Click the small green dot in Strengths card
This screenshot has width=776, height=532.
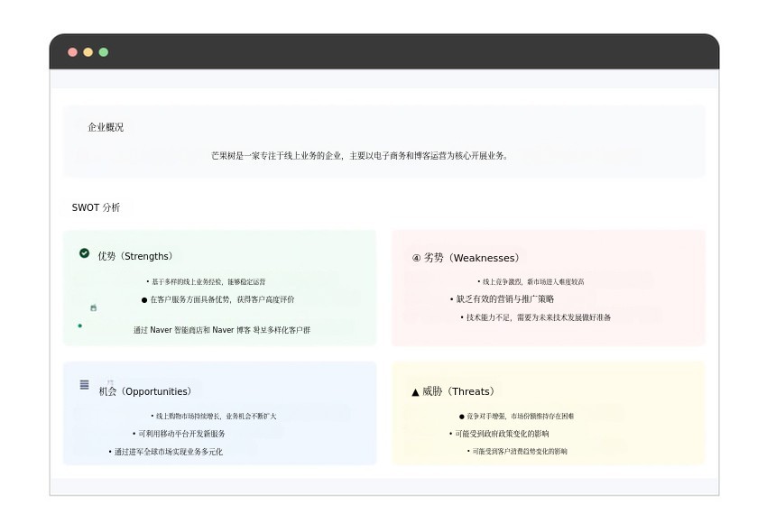click(x=80, y=326)
